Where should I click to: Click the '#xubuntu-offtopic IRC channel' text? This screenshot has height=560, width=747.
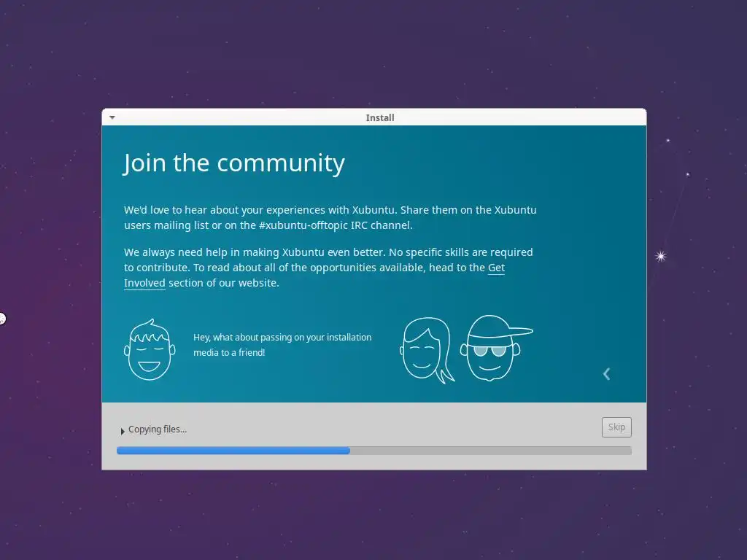tap(336, 225)
